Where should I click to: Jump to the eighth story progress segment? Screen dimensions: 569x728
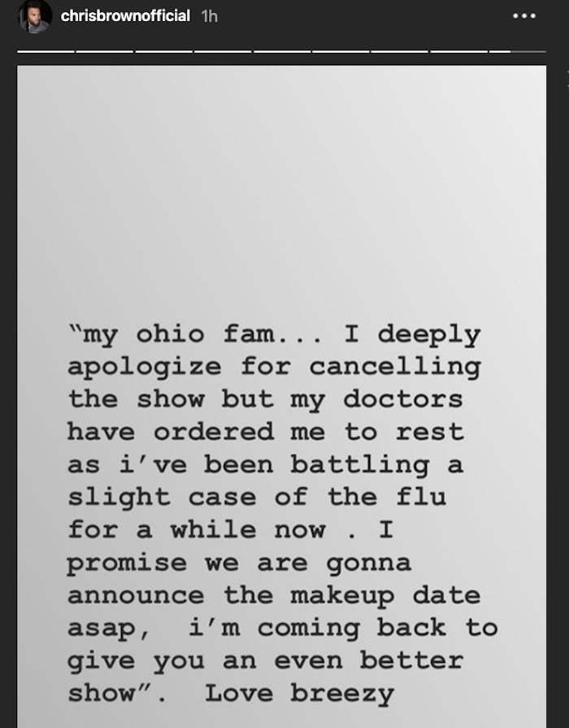[458, 51]
